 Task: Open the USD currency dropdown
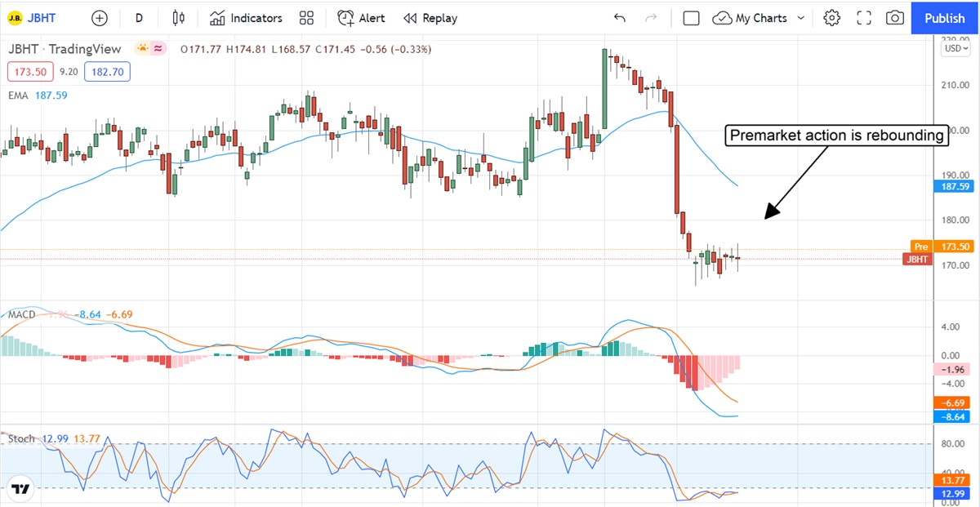point(953,49)
